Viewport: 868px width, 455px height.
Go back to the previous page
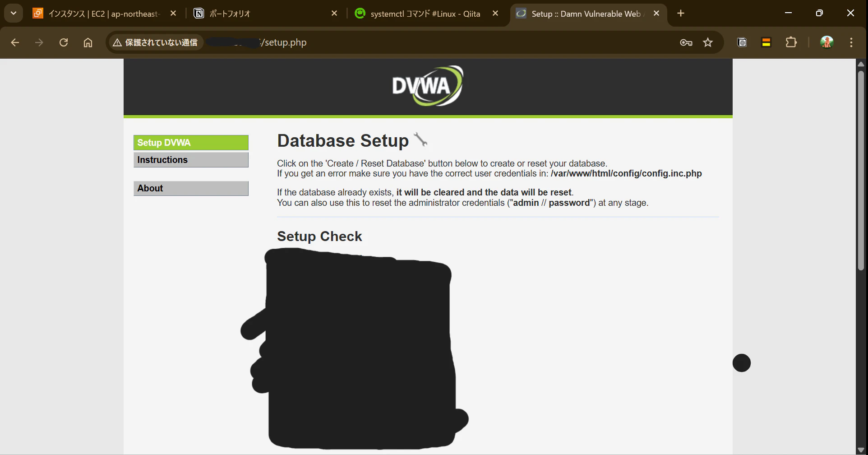(15, 42)
